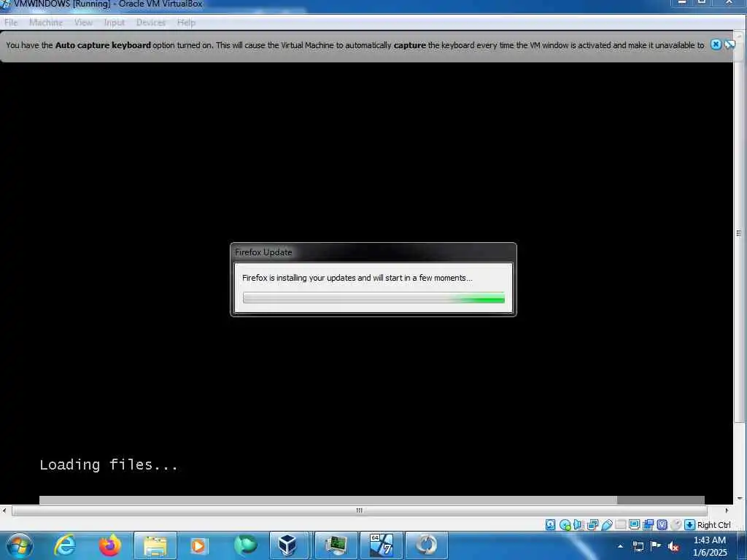Click the 'Loading files...' text in the VM
The height and width of the screenshot is (560, 747).
click(x=109, y=464)
